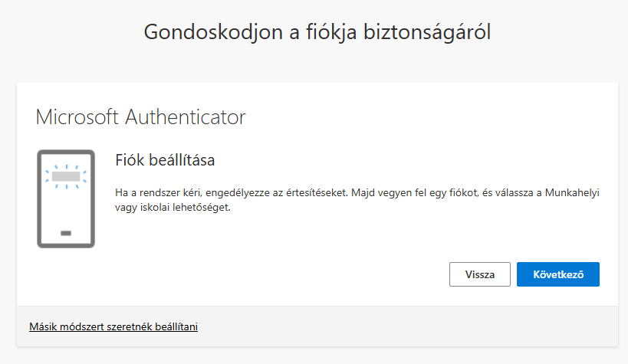Click the word Microsoft in the card heading
This screenshot has width=628, height=364.
[77, 117]
